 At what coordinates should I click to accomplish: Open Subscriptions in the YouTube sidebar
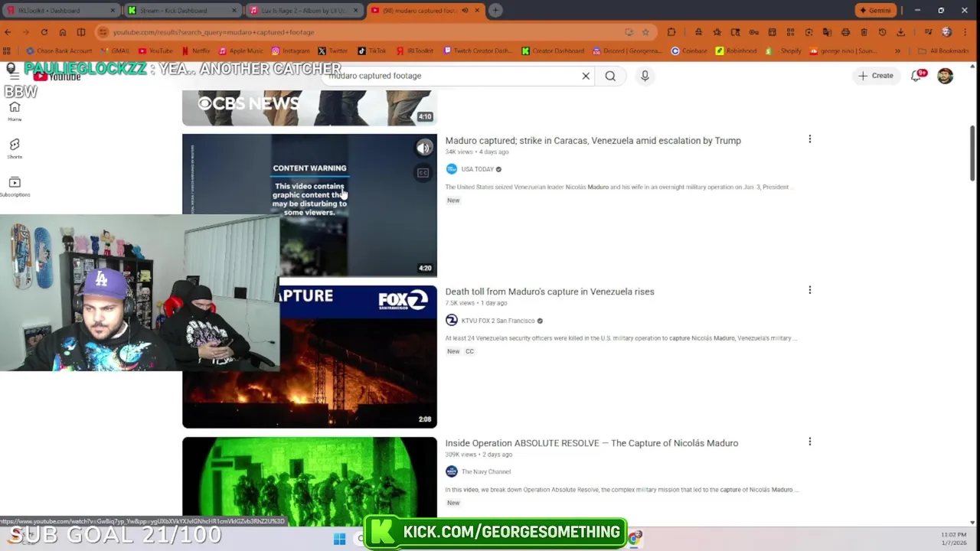(15, 186)
